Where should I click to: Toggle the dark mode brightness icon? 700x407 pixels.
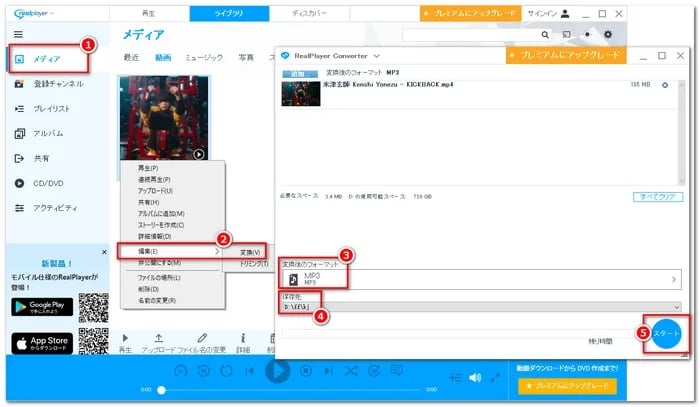click(588, 34)
